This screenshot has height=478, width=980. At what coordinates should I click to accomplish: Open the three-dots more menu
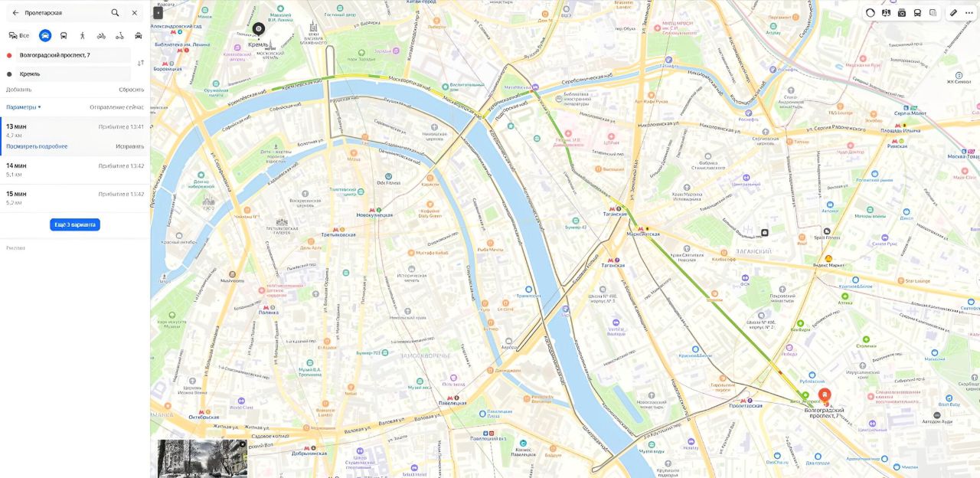point(969,12)
